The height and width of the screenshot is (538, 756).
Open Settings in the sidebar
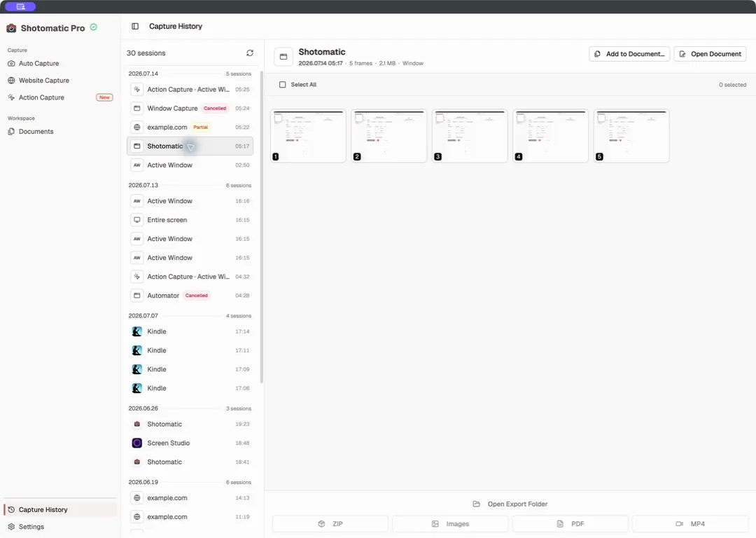coord(59,526)
